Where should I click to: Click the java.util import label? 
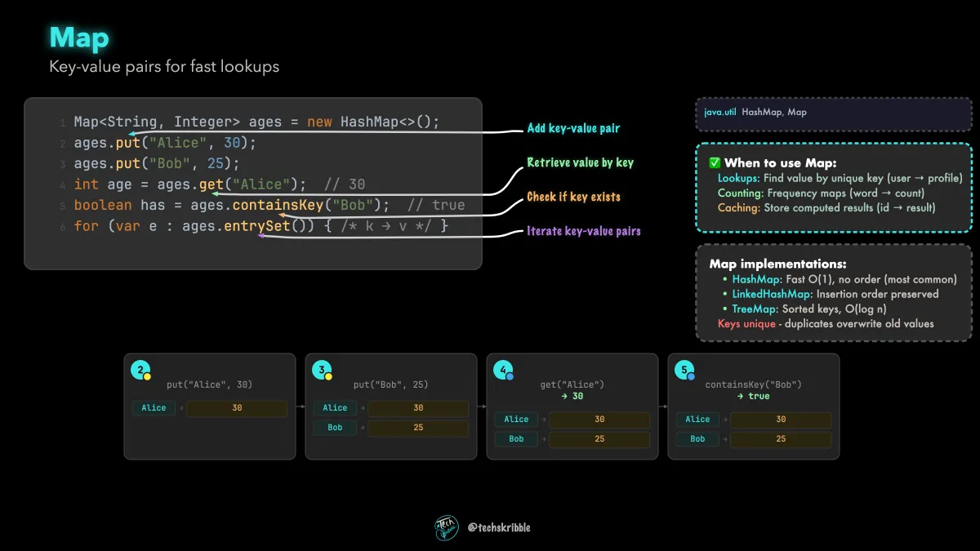click(x=720, y=112)
